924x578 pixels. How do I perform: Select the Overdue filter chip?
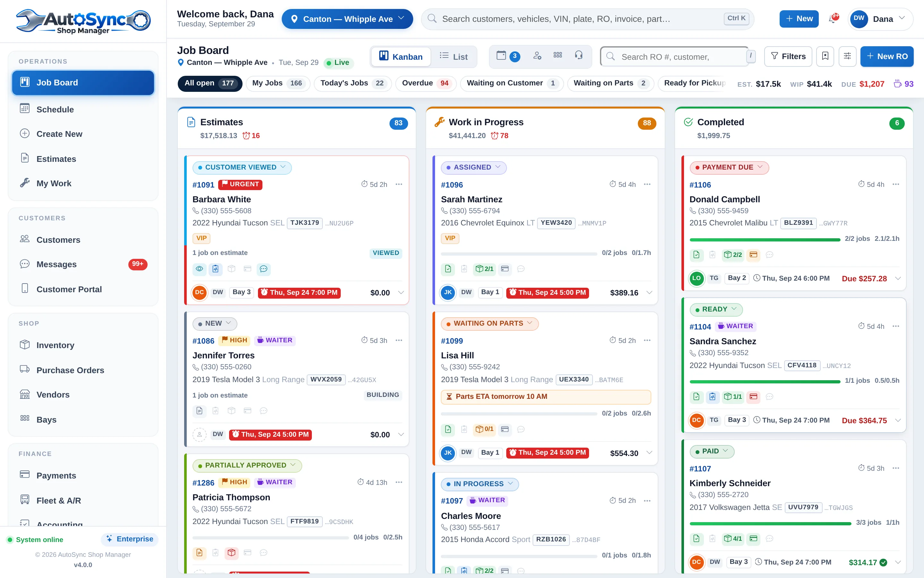coord(426,83)
